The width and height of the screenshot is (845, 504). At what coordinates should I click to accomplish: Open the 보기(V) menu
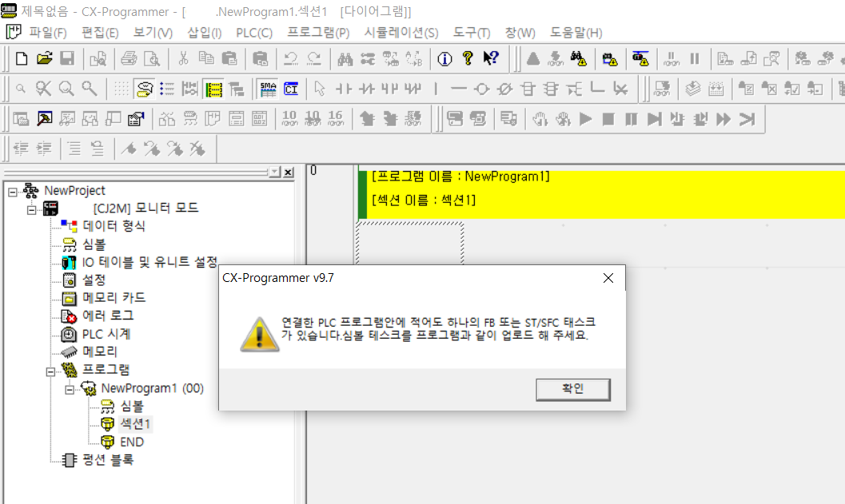[x=153, y=33]
